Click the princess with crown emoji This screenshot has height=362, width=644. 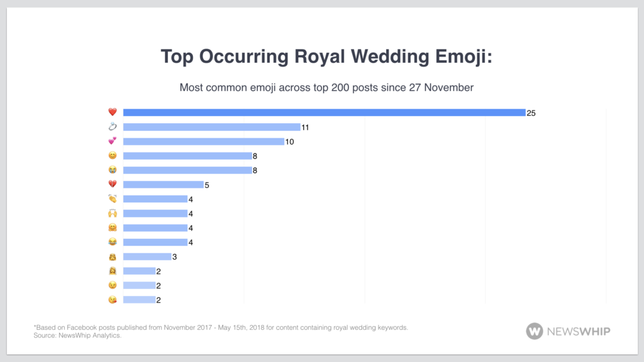(x=113, y=257)
